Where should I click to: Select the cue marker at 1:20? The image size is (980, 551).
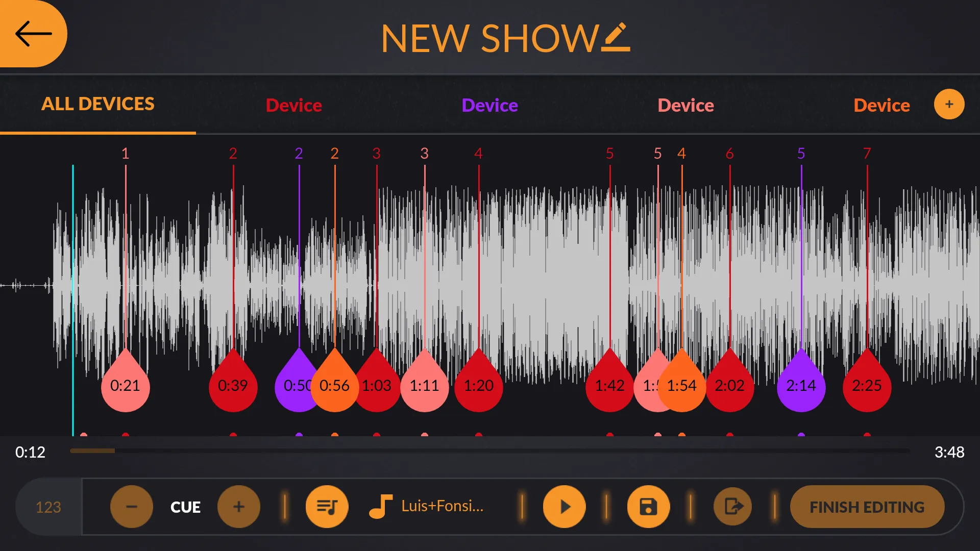tap(479, 386)
